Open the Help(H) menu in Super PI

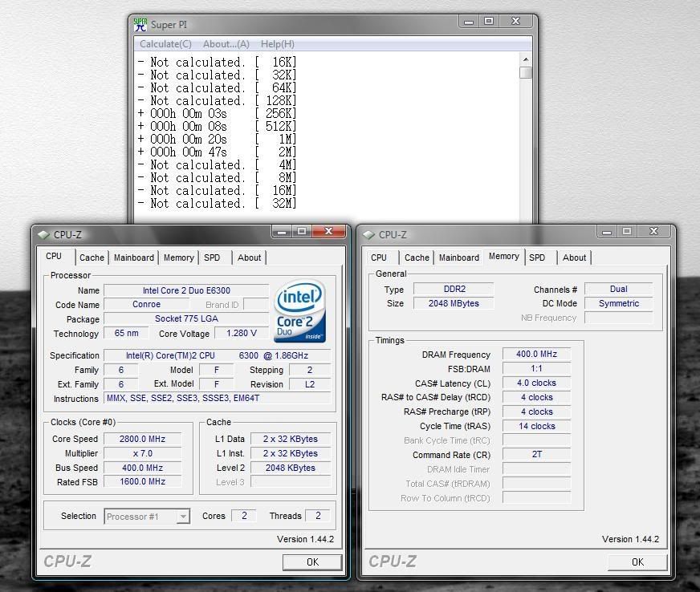pyautogui.click(x=277, y=44)
